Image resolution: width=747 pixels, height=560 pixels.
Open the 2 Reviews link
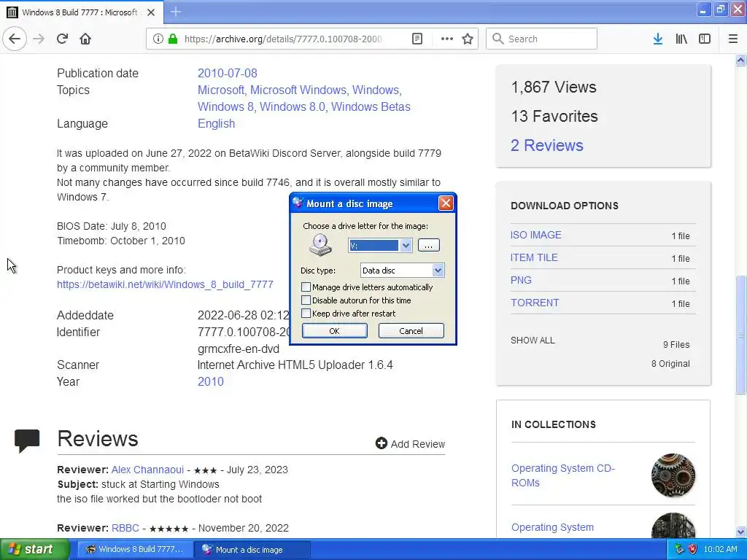(547, 145)
